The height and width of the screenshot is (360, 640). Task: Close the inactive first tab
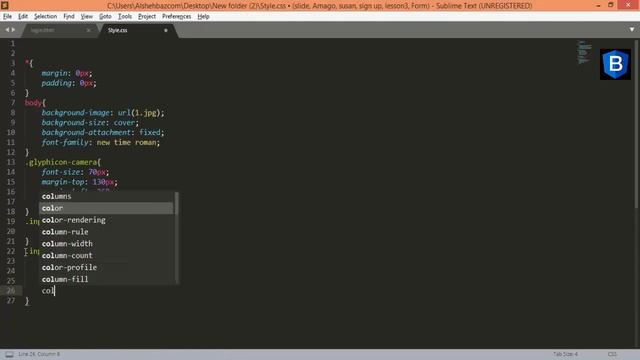coord(89,30)
